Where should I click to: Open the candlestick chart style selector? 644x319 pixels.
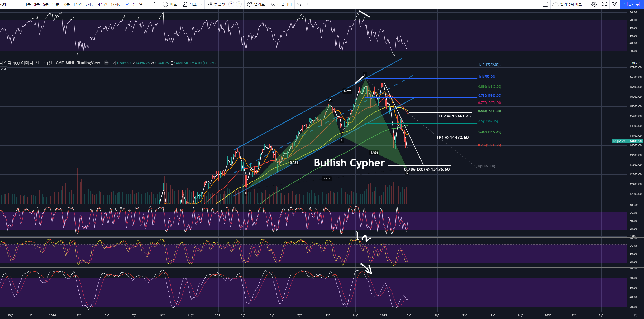(x=155, y=4)
